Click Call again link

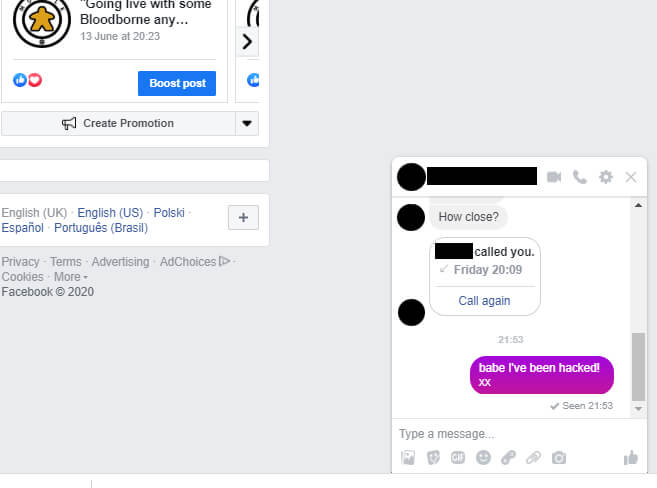(x=484, y=301)
